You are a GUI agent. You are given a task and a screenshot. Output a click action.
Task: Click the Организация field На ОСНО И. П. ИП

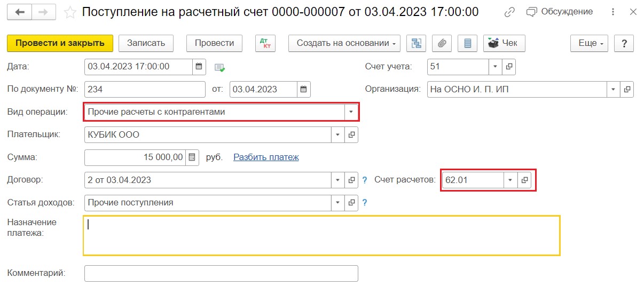pos(517,89)
